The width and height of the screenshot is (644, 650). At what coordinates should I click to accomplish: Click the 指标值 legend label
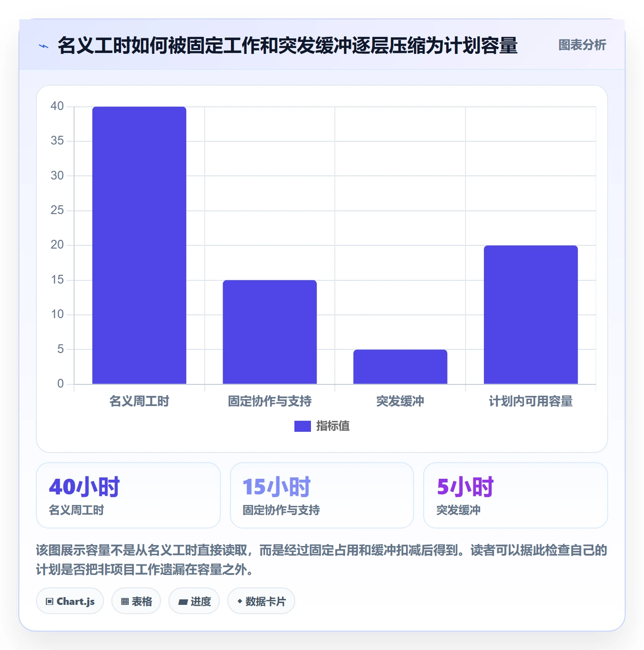coord(333,426)
